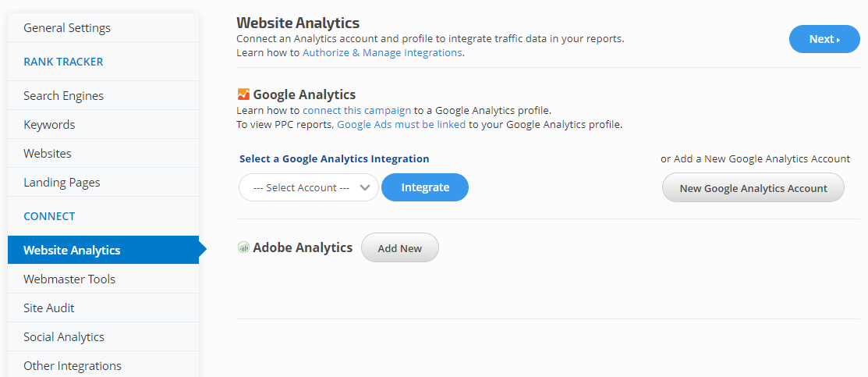Click the New Google Analytics Account button

[753, 187]
